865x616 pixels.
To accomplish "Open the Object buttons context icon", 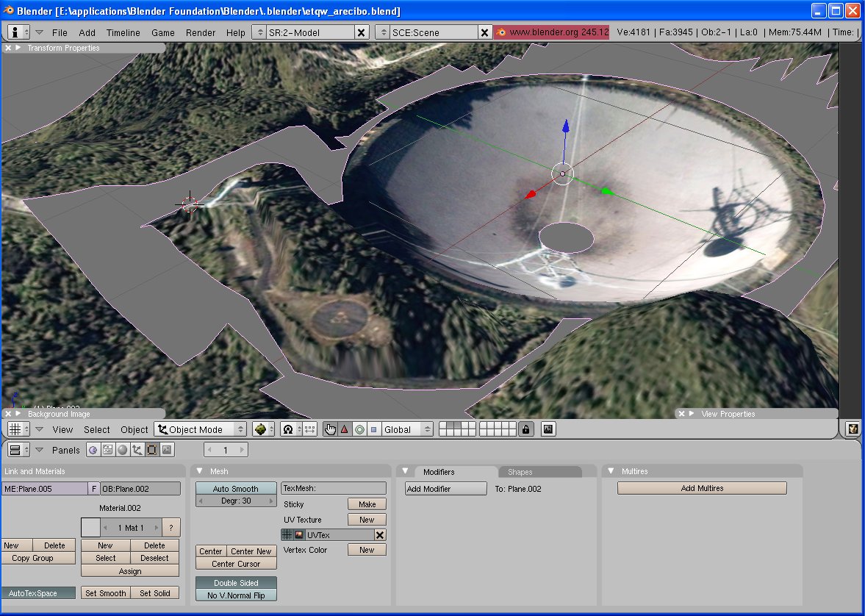I will point(137,450).
